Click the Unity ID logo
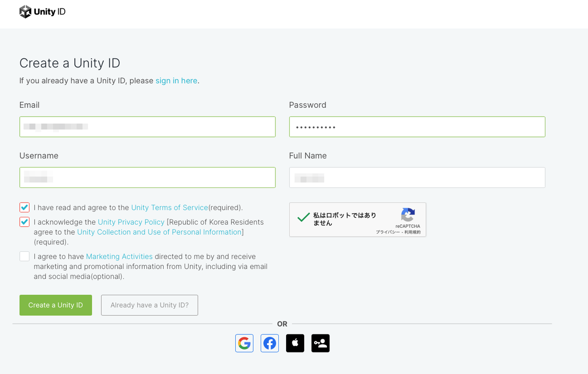Image resolution: width=588 pixels, height=374 pixels. [42, 12]
